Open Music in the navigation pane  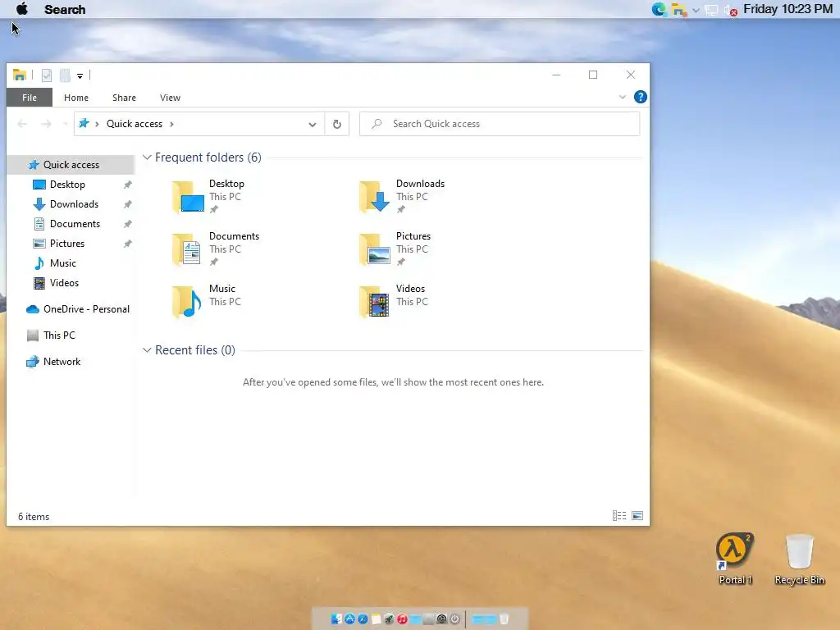tap(62, 263)
